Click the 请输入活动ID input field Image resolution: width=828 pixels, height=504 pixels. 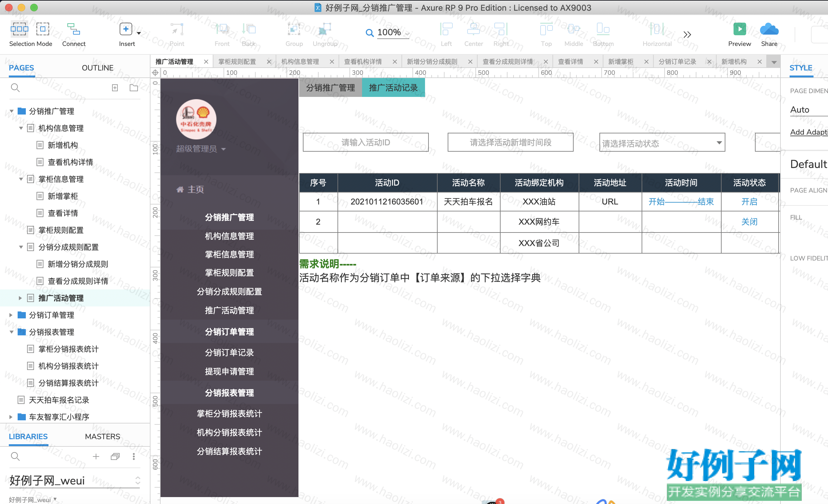tap(366, 143)
